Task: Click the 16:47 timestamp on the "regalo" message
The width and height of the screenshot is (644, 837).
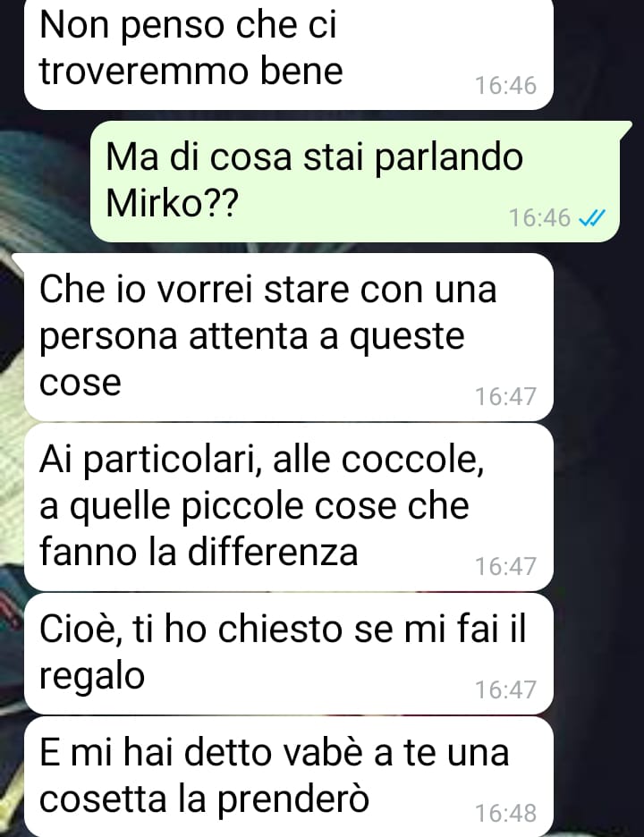Action: coord(505,689)
